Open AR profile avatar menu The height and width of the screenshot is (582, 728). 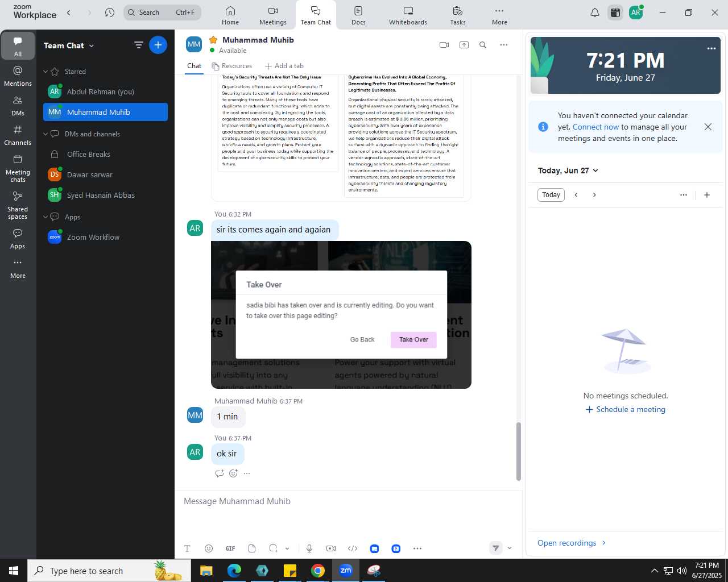coord(636,13)
